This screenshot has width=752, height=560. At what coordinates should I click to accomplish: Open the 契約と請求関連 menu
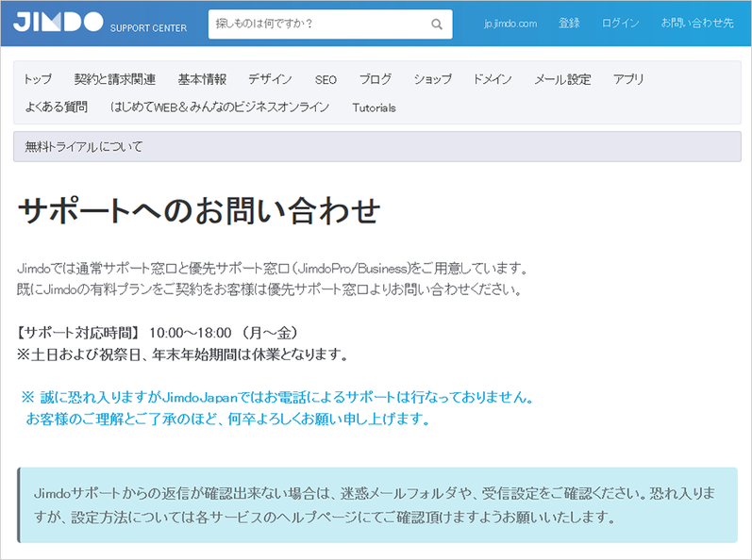[x=115, y=79]
